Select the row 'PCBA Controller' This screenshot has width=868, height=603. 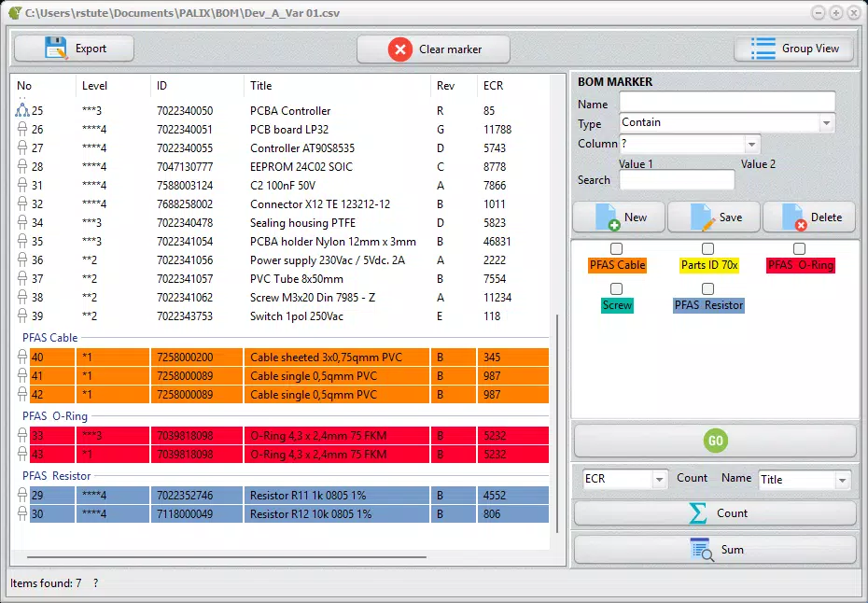[282, 111]
